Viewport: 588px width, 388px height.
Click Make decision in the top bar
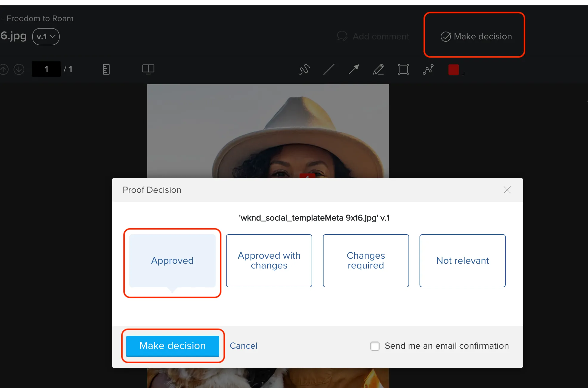476,36
